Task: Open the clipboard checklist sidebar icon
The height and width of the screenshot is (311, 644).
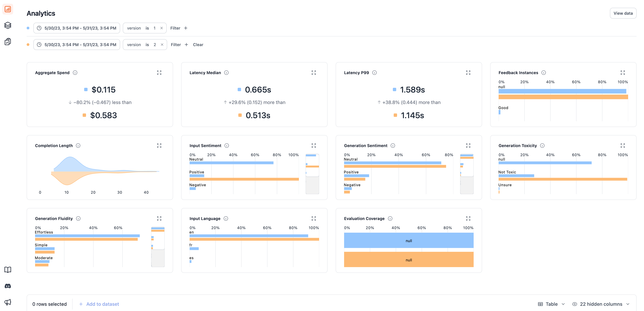Action: 8,42
